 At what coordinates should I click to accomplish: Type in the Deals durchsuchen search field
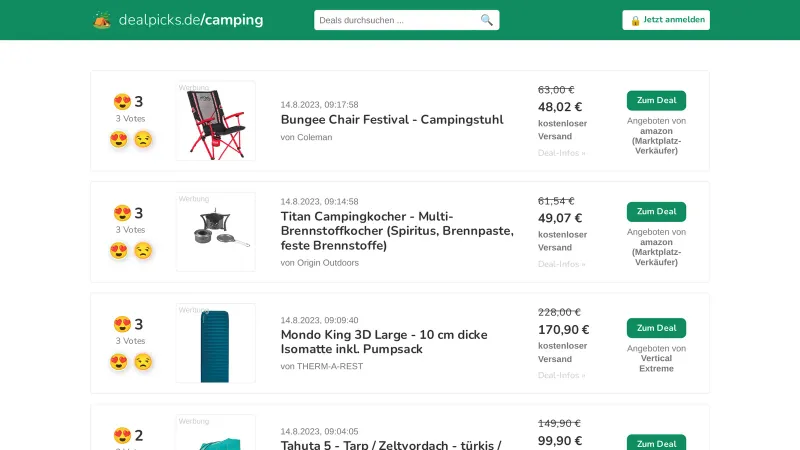(x=396, y=20)
